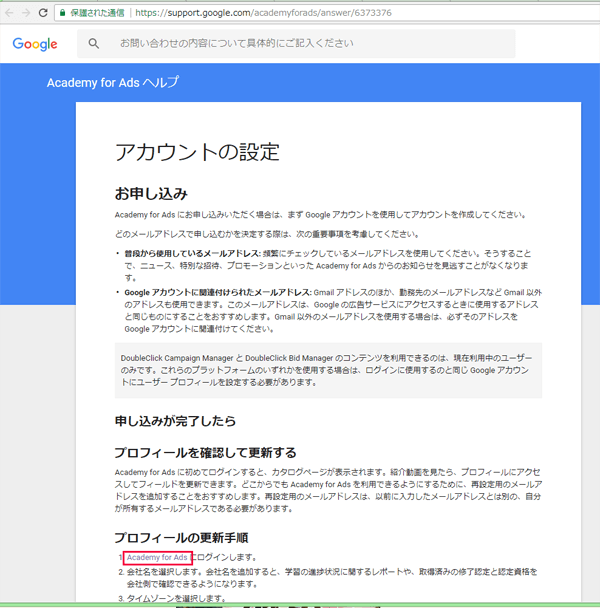
Task: Click the プロフィールを確認して更新する heading
Action: tap(206, 453)
